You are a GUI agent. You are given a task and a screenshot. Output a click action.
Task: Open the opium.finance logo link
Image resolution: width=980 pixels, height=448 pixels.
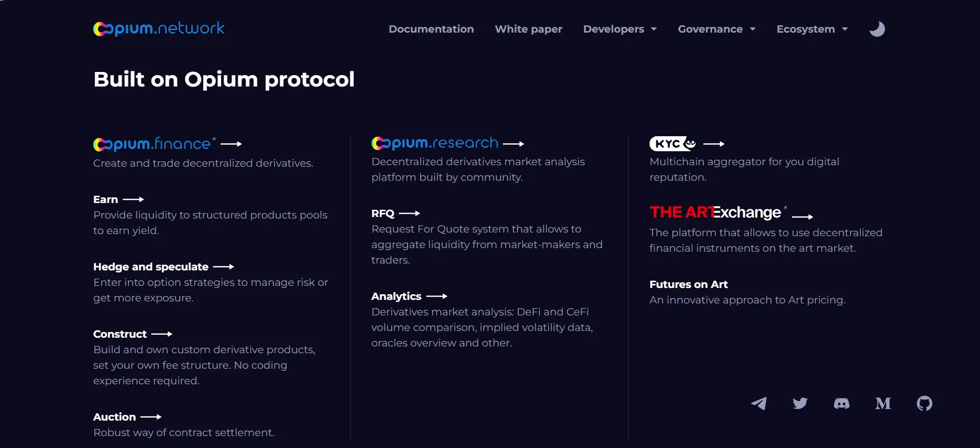152,144
